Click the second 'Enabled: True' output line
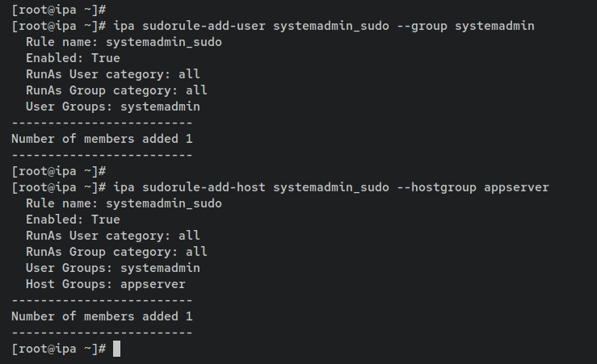597x364 pixels. pos(73,220)
